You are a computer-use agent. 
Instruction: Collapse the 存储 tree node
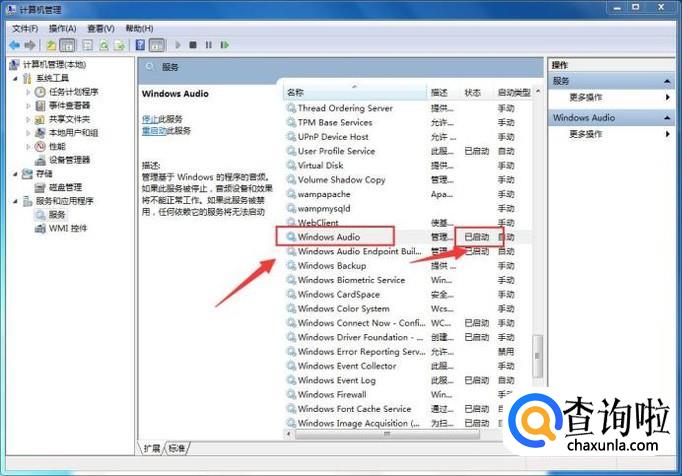[16, 174]
